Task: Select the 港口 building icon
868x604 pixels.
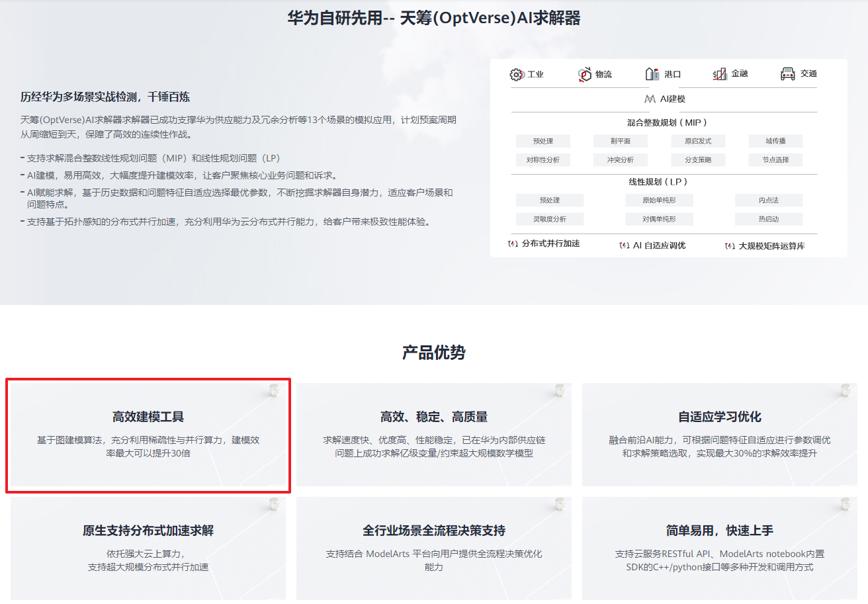Action: click(652, 74)
